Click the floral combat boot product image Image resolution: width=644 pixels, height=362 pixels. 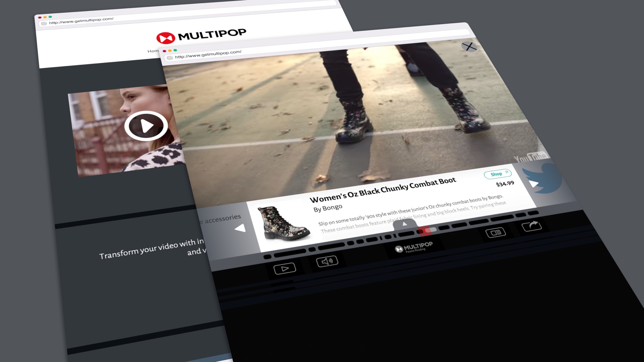[x=284, y=223]
